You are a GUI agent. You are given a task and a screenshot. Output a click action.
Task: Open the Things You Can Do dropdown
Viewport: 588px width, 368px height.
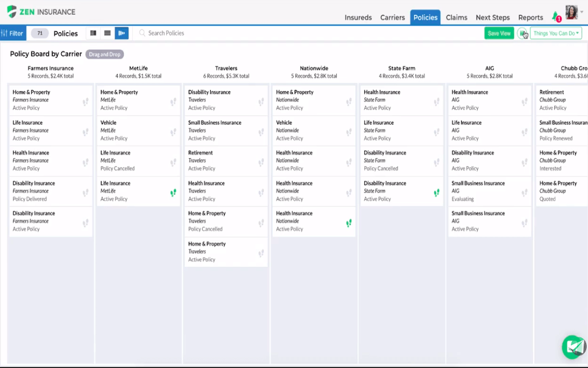(556, 33)
